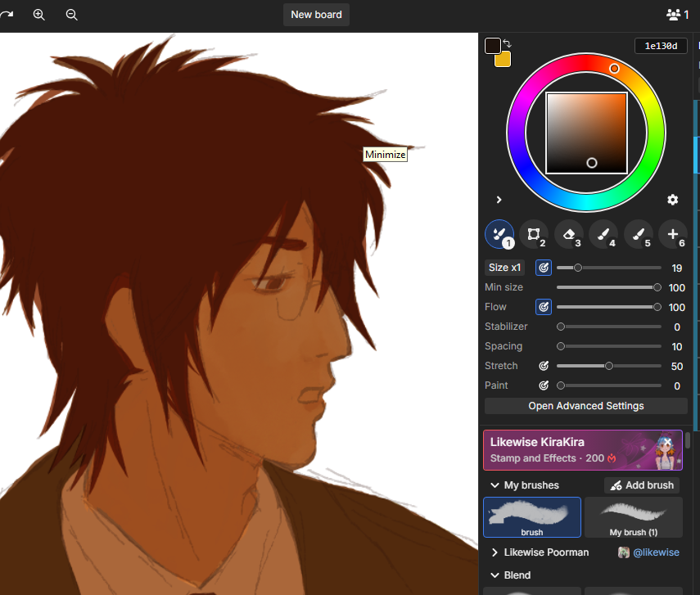Click the Min size slider handle
This screenshot has height=595, width=700.
[657, 287]
